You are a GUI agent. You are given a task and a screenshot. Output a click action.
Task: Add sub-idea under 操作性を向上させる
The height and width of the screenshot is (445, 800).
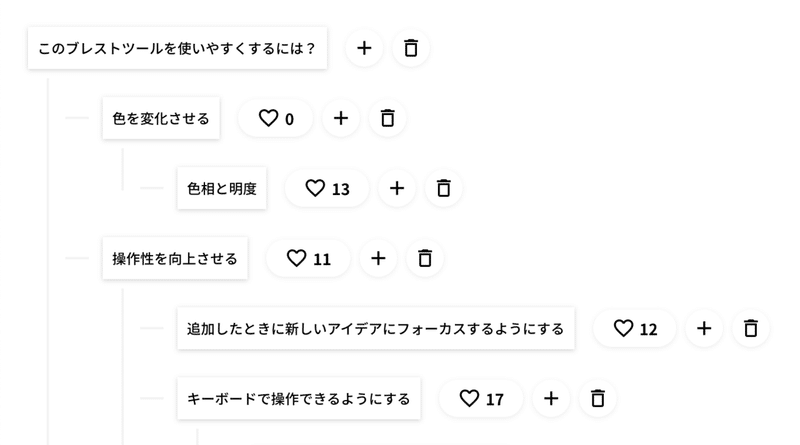pos(378,258)
